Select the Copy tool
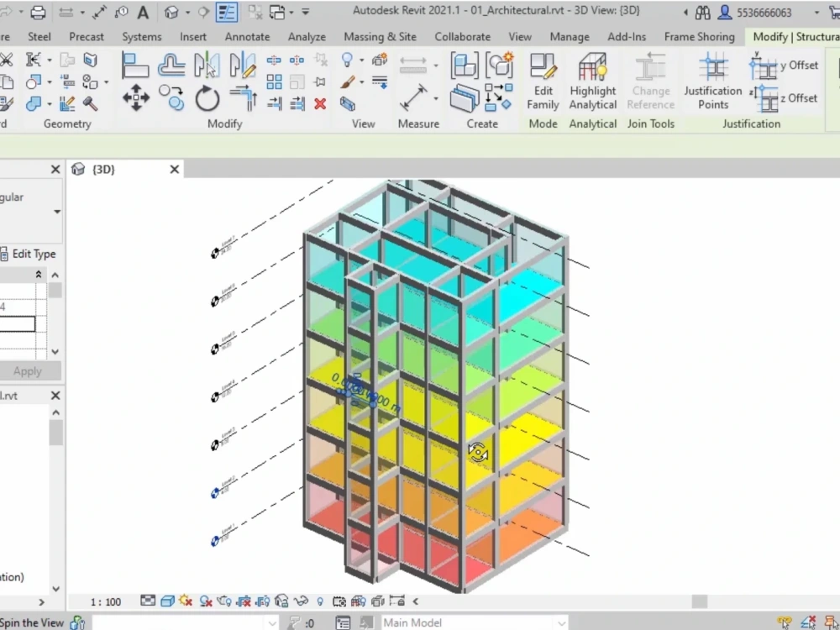Screen dimensions: 840x630 pos(172,99)
